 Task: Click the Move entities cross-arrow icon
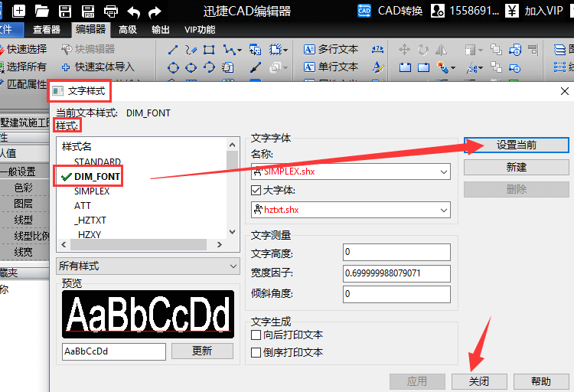point(405,50)
